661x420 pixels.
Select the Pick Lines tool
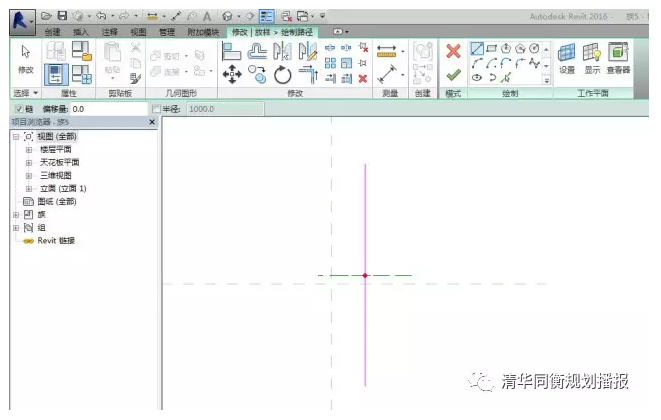pyautogui.click(x=506, y=78)
